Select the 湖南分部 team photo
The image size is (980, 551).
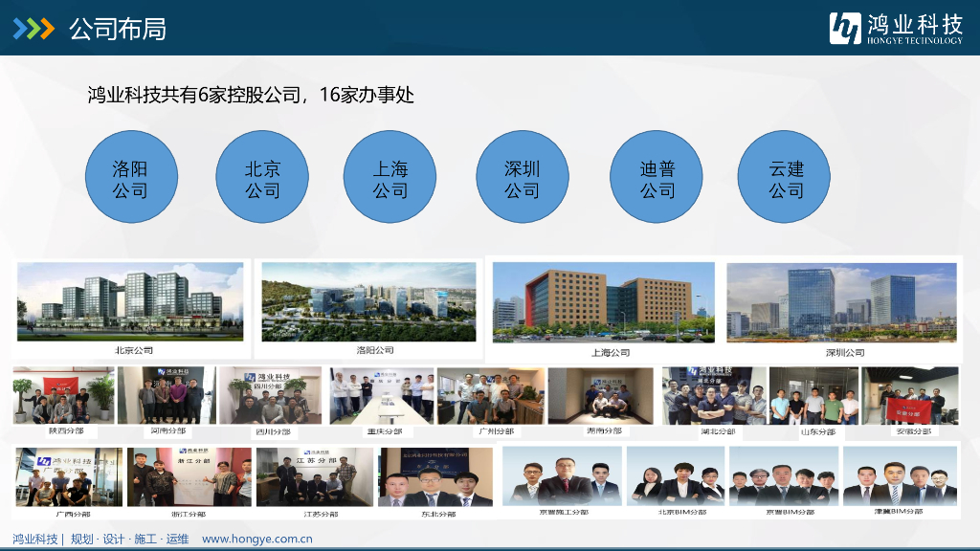601,396
